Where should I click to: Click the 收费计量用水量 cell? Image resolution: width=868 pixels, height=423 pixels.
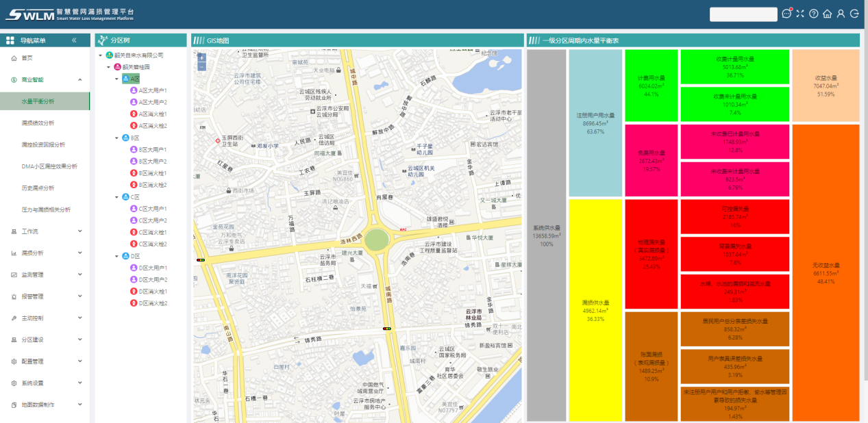(x=735, y=66)
